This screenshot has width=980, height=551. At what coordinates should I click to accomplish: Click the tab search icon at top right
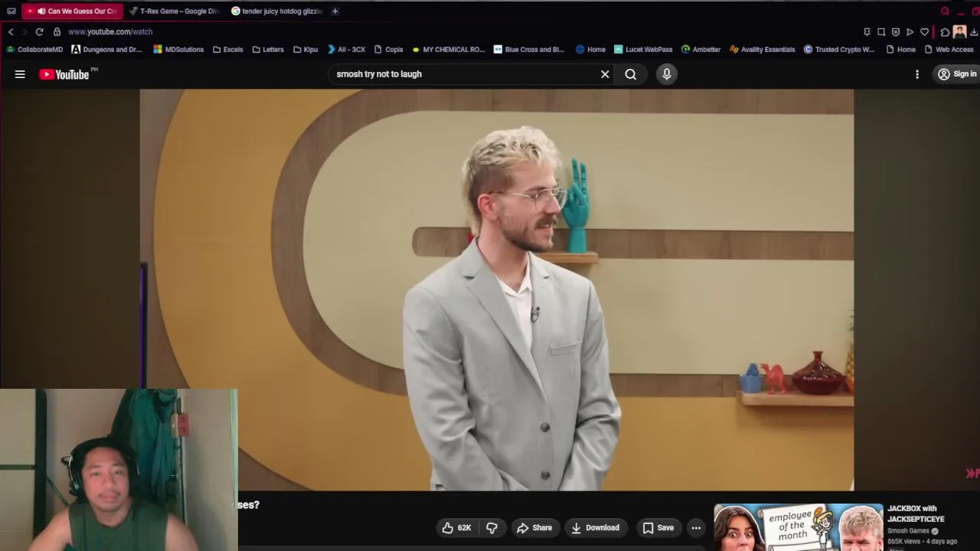pyautogui.click(x=945, y=11)
